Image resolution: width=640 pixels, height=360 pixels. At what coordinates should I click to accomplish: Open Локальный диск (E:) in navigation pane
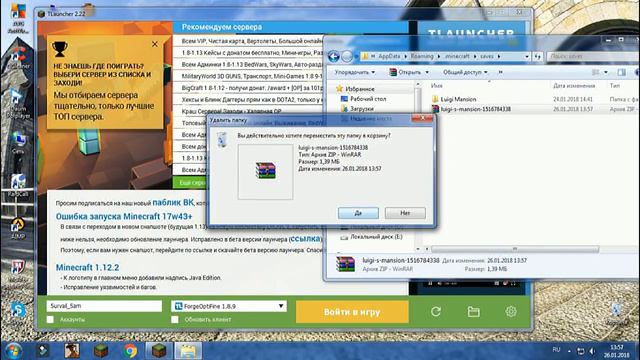[376, 237]
